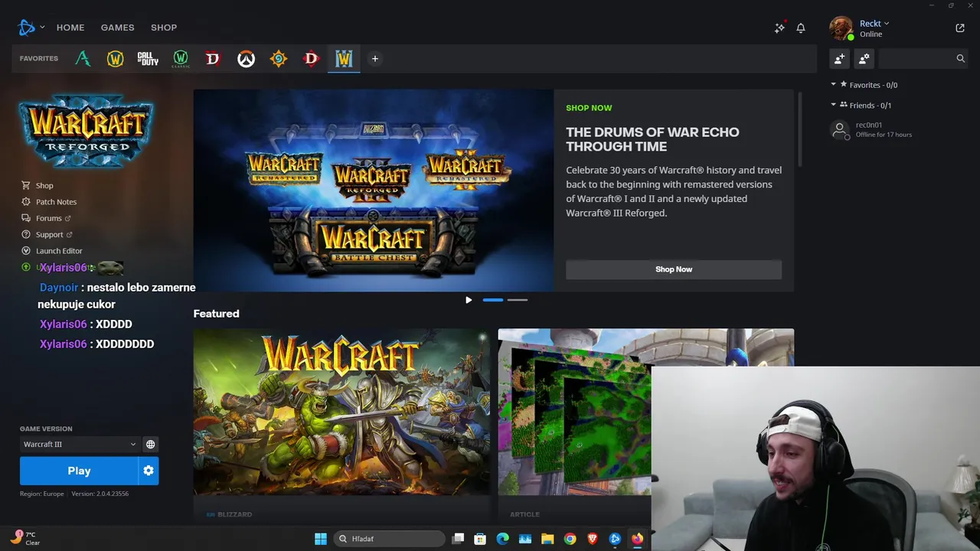Open the notifications bell
Image resolution: width=980 pixels, height=551 pixels.
tap(801, 28)
